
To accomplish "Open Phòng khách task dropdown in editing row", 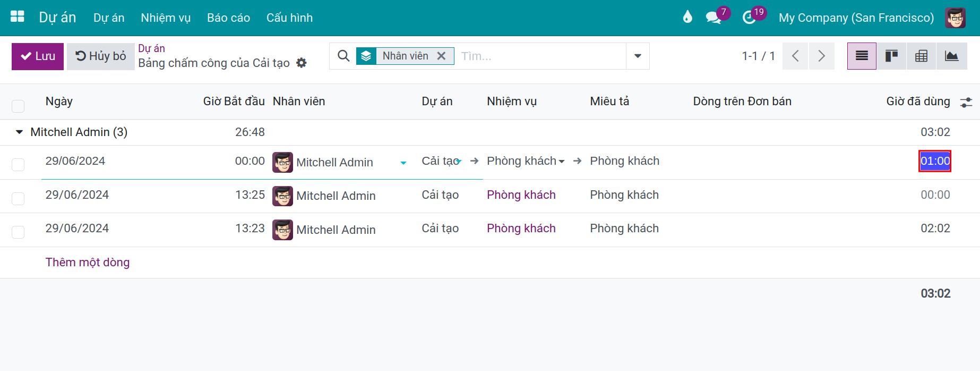I will [562, 161].
